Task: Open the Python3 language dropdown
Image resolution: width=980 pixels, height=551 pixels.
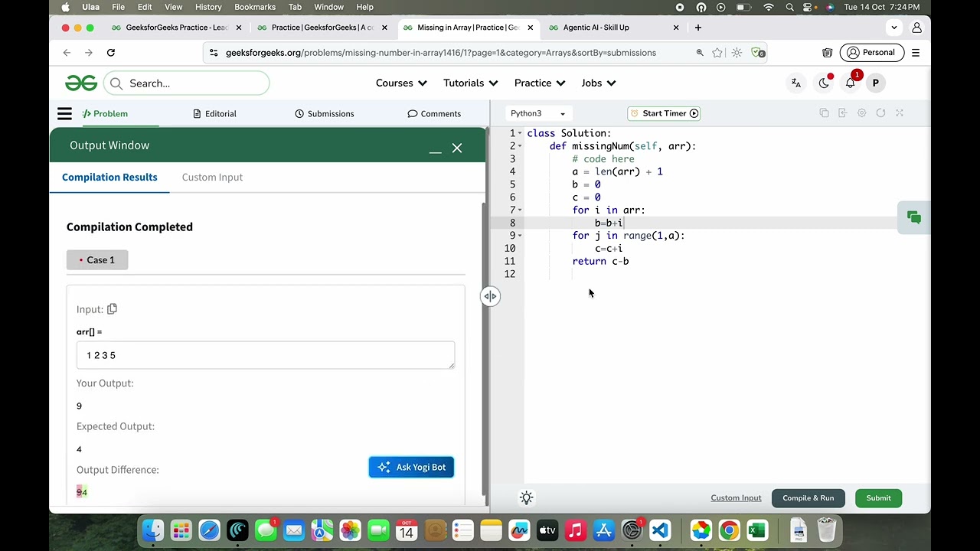Action: point(537,113)
